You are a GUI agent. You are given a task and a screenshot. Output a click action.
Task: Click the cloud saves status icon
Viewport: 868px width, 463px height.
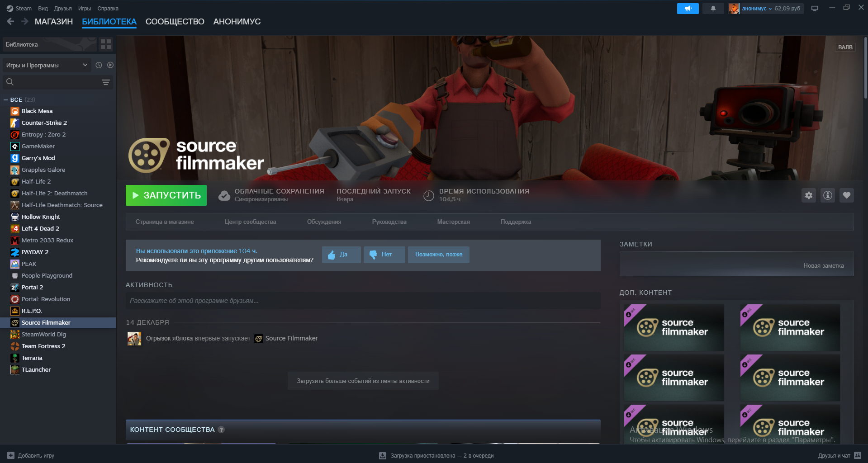click(224, 195)
